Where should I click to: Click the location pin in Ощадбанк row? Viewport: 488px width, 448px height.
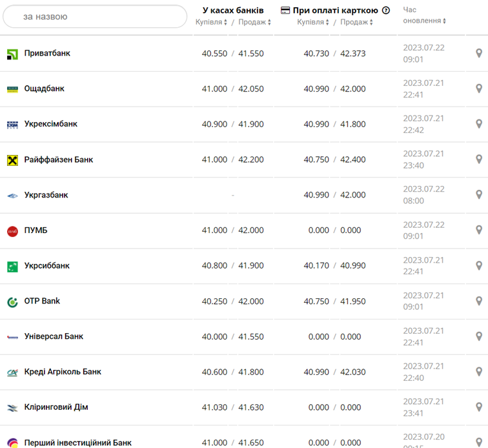[479, 88]
